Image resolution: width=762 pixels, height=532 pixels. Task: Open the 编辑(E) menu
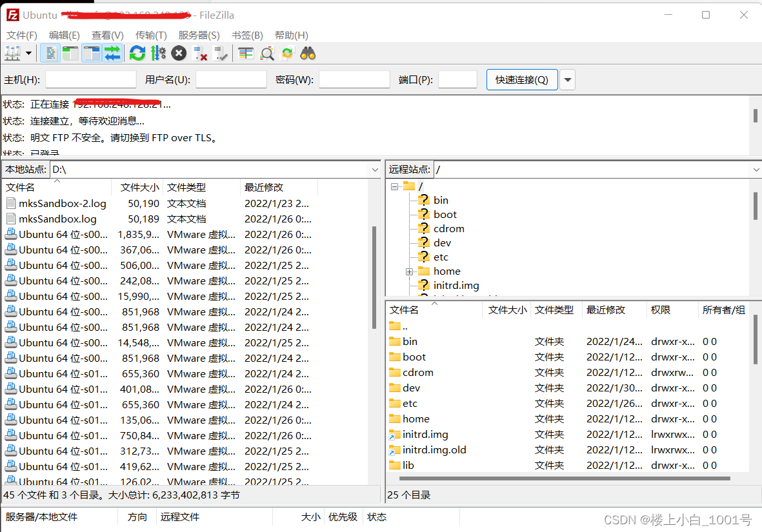click(x=64, y=35)
